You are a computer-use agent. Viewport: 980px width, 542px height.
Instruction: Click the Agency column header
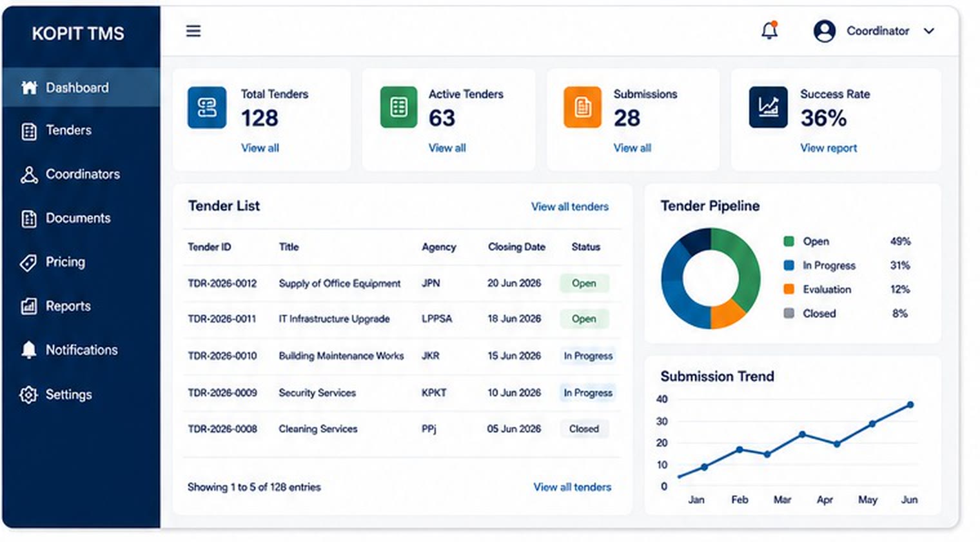[439, 247]
